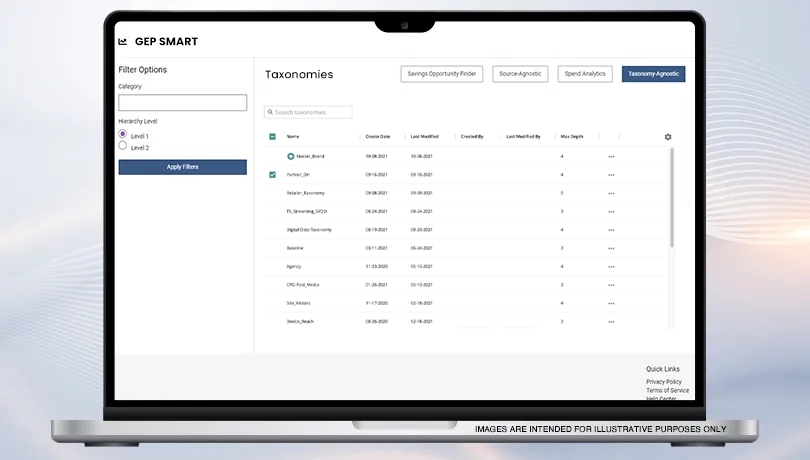
Task: Click the magnifier icon in the taxonomy search
Action: coord(270,112)
